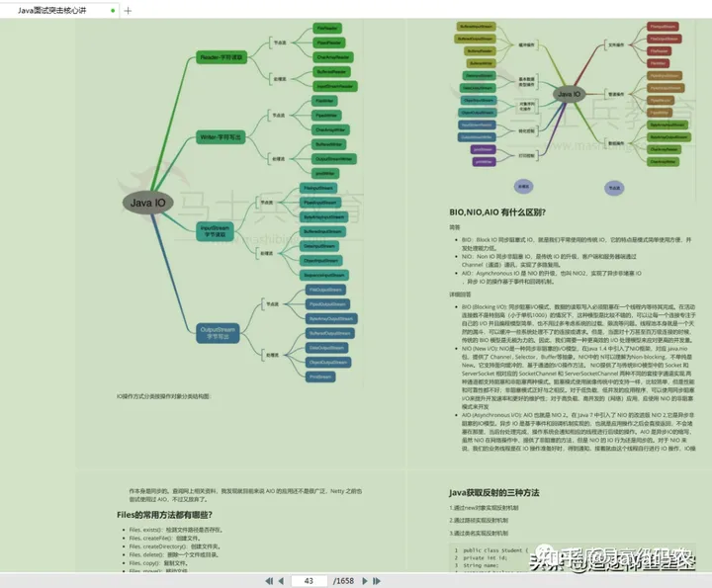Screen dimensions: 712x588
Task: Click the ObjectOutputStream teal node on right page
Action: pyautogui.click(x=478, y=113)
